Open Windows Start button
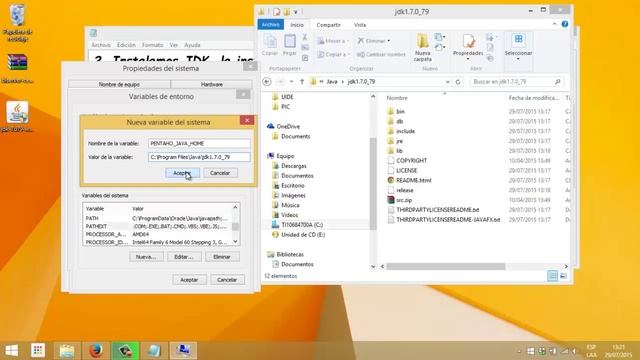 11,350
